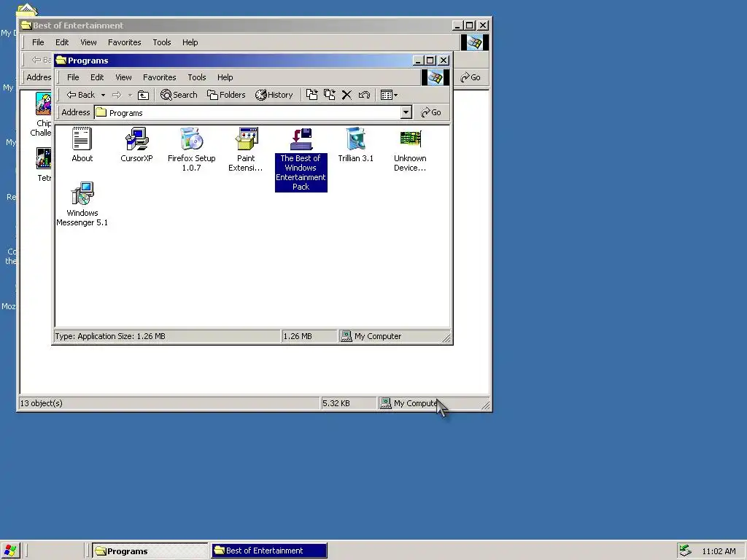The image size is (747, 560).
Task: Select The Best of Windows Entertainment Pack
Action: (301, 159)
